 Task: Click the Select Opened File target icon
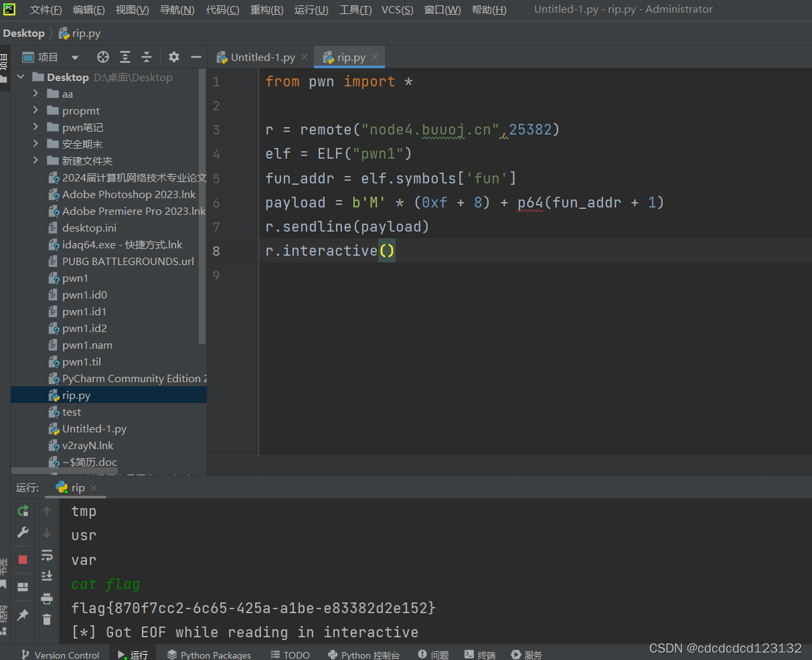(x=102, y=57)
